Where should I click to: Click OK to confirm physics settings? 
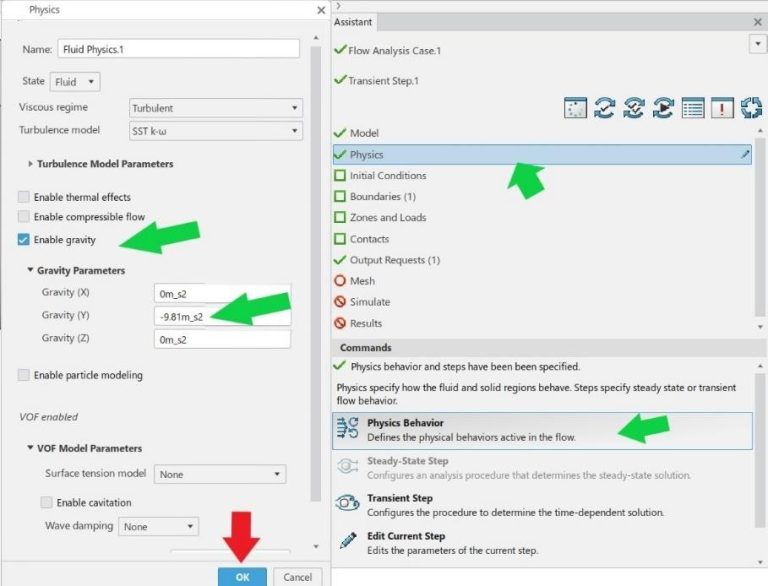tap(242, 577)
